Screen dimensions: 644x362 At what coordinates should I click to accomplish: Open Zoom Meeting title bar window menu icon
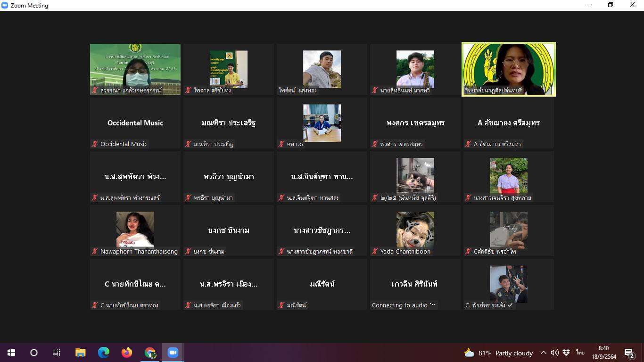[x=5, y=5]
